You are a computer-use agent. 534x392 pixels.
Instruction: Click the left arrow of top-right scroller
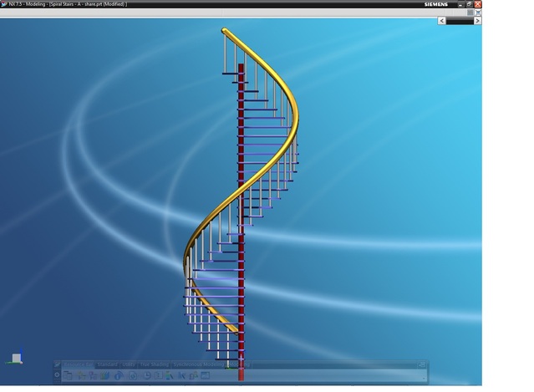442,21
